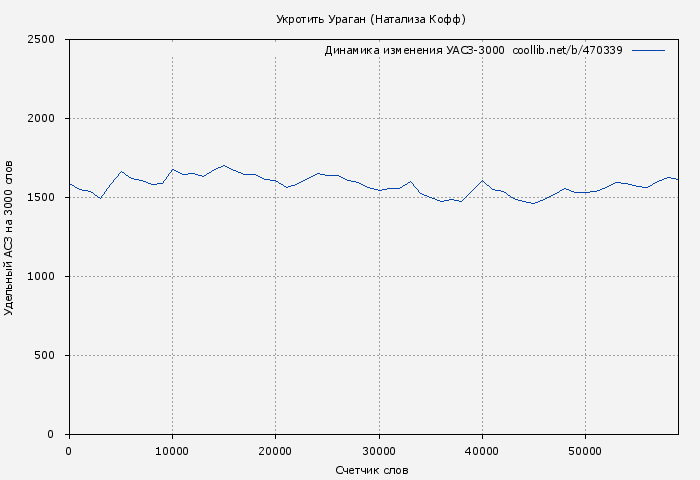This screenshot has width=700, height=480.
Task: Click the 40000 tick label on the x-axis
Action: pyautogui.click(x=482, y=451)
